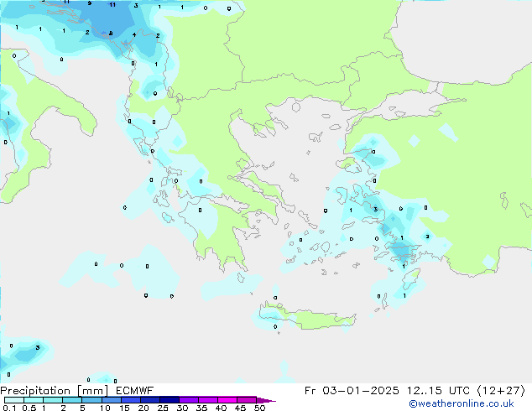
Task: Click the Precipitation [mm] title text
Action: pyautogui.click(x=53, y=390)
